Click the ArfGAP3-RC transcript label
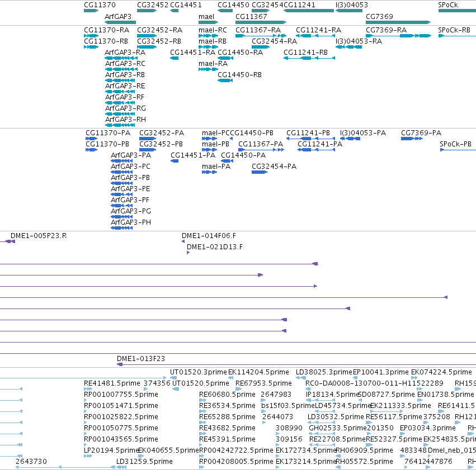The image size is (476, 470). 125,64
